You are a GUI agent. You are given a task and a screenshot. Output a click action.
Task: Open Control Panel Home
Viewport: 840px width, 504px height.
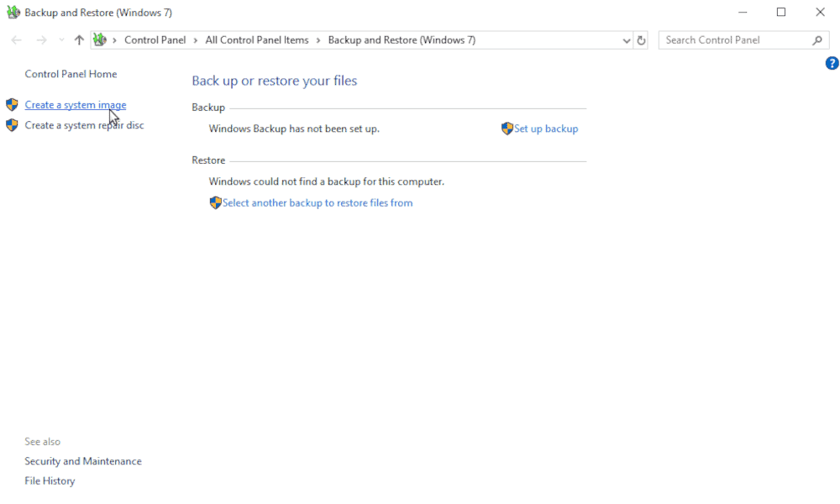pyautogui.click(x=71, y=74)
